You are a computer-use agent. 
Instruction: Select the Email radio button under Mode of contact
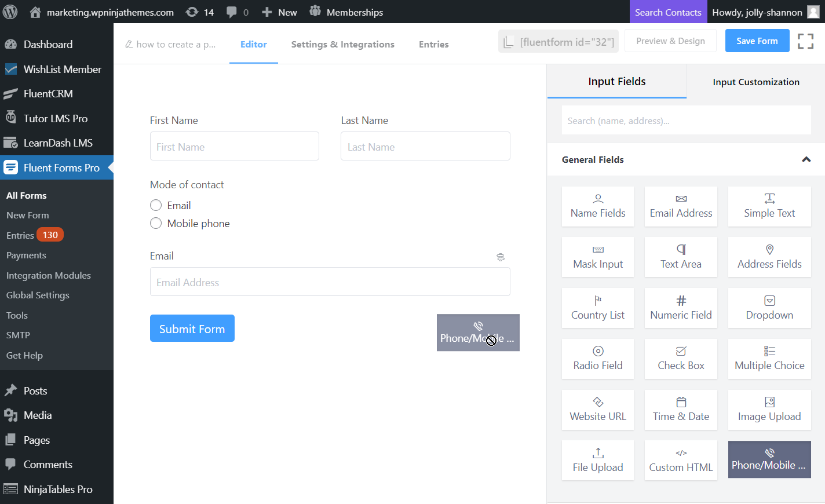(x=155, y=204)
